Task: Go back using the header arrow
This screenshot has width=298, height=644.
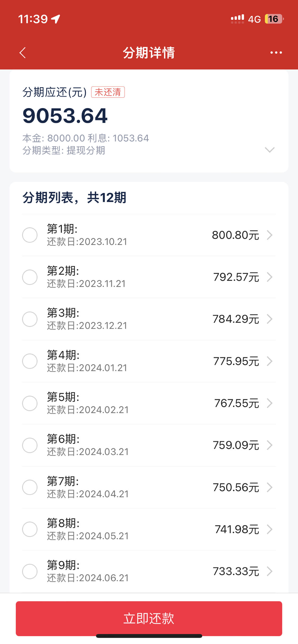Action: click(x=23, y=53)
